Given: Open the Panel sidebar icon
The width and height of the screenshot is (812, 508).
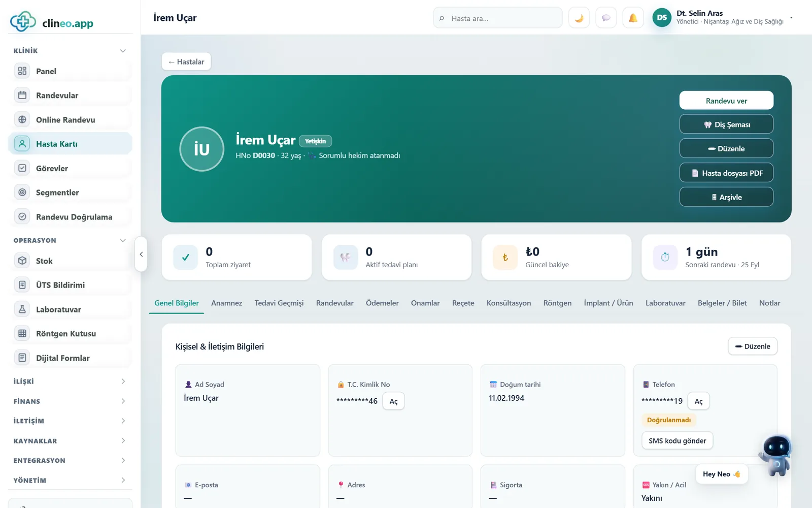Looking at the screenshot, I should coord(22,71).
